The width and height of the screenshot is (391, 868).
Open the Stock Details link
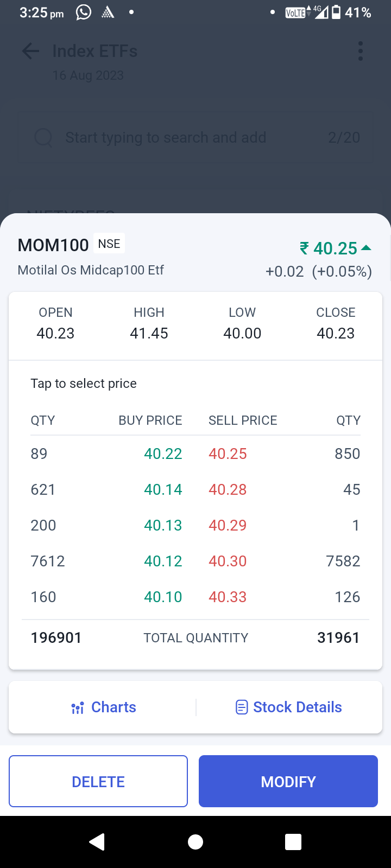[x=297, y=707]
